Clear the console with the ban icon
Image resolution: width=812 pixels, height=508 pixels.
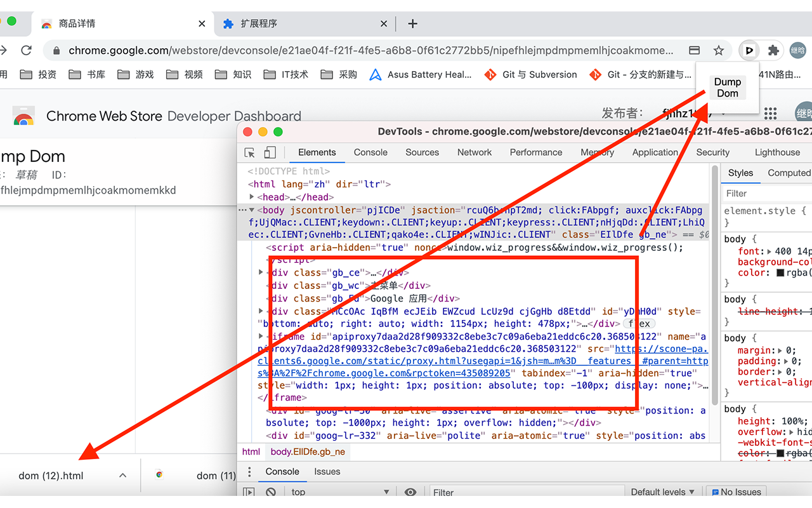(x=271, y=492)
